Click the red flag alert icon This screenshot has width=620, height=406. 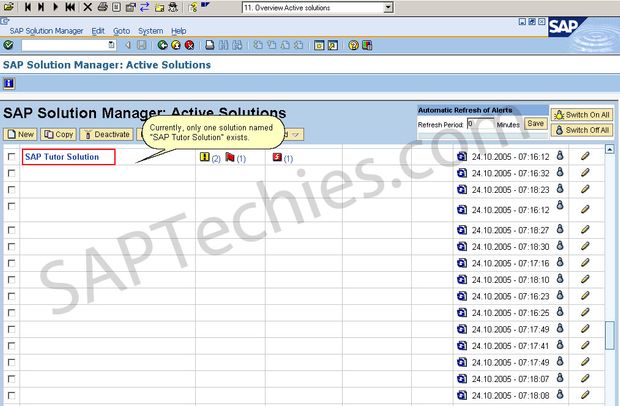click(230, 157)
